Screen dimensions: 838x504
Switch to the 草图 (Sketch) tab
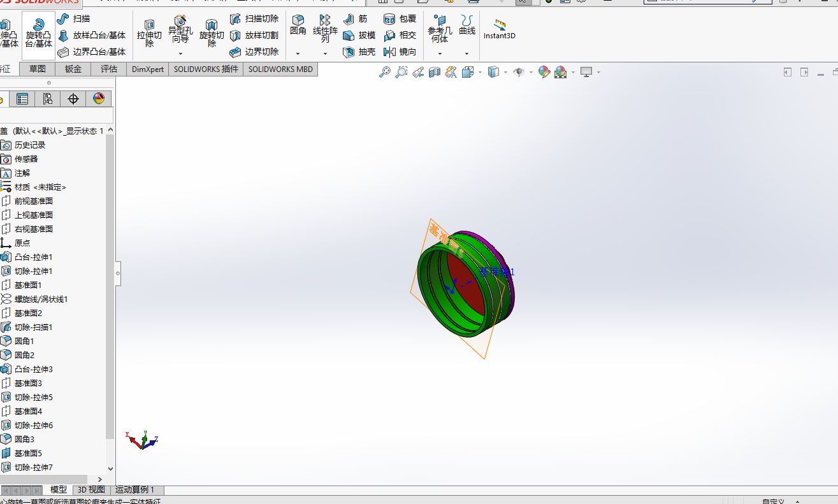point(38,69)
